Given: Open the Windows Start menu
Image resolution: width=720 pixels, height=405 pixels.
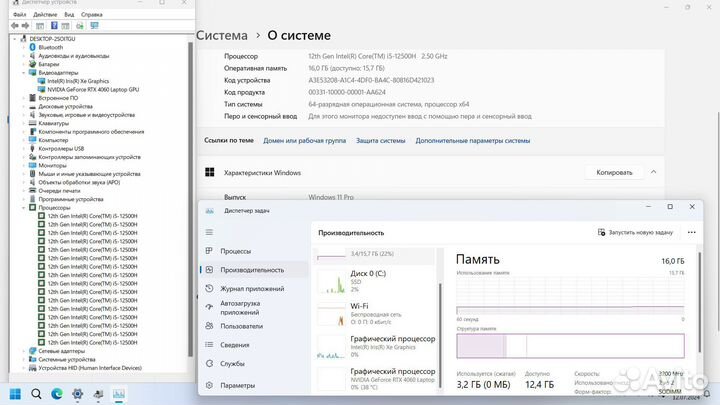Looking at the screenshot, I should pos(15,394).
